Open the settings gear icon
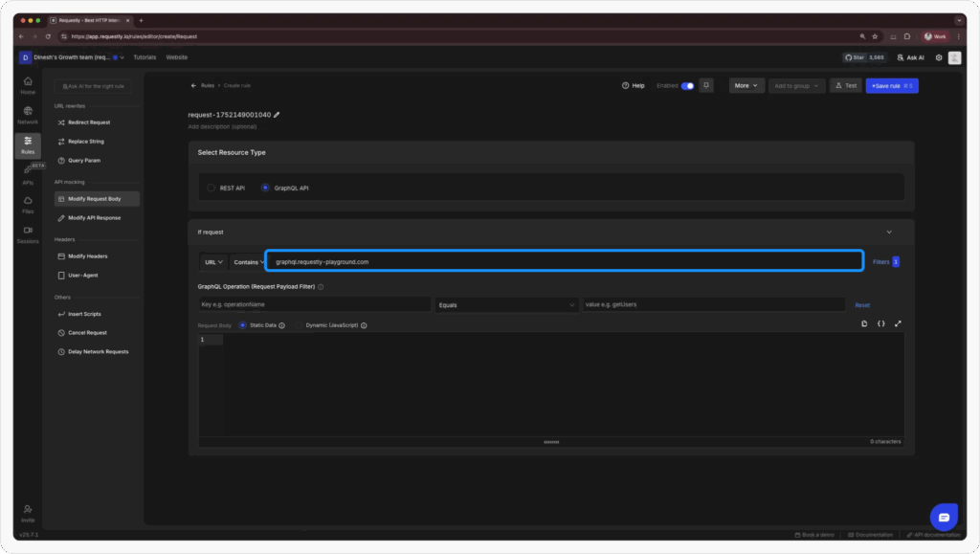980x554 pixels. click(938, 57)
